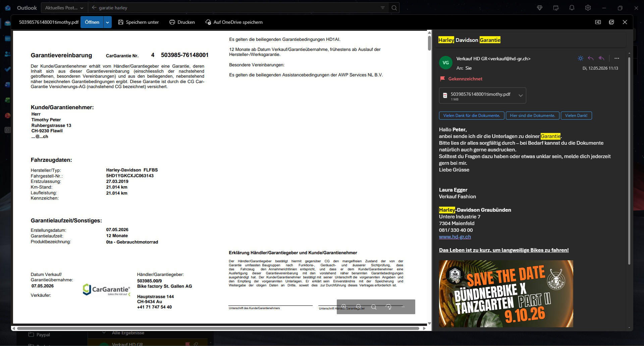Choose the suggested reply Vielen Dank!

576,116
